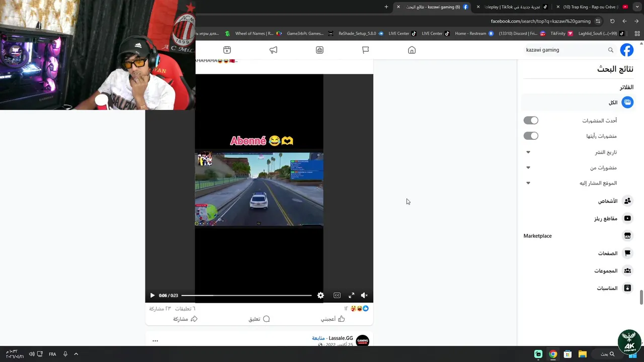Open a new browser tab
This screenshot has height=362, width=644.
[386, 7]
